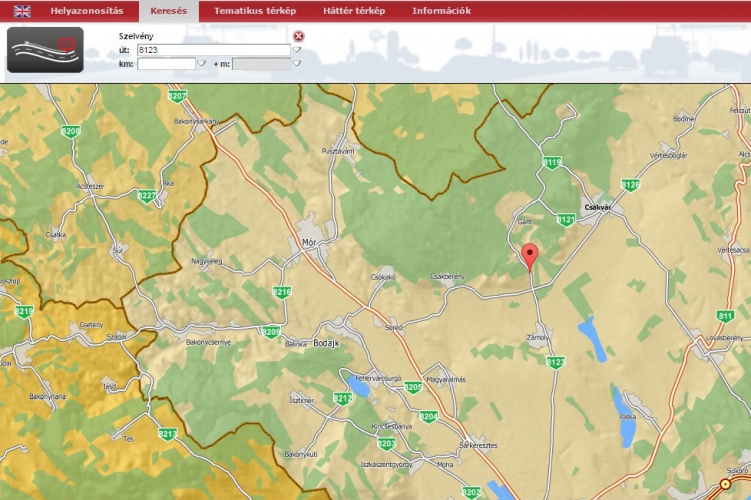
Task: Click the 8216 road shield marker
Action: pos(282,292)
